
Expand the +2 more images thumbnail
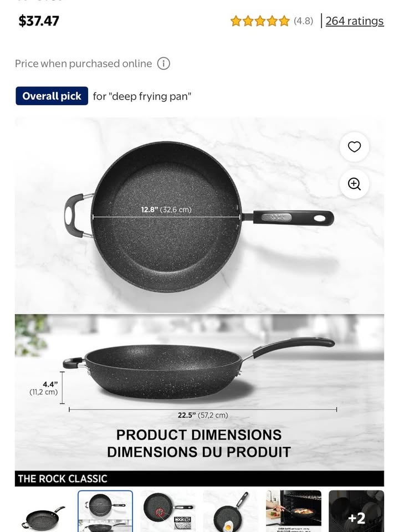coord(356,511)
